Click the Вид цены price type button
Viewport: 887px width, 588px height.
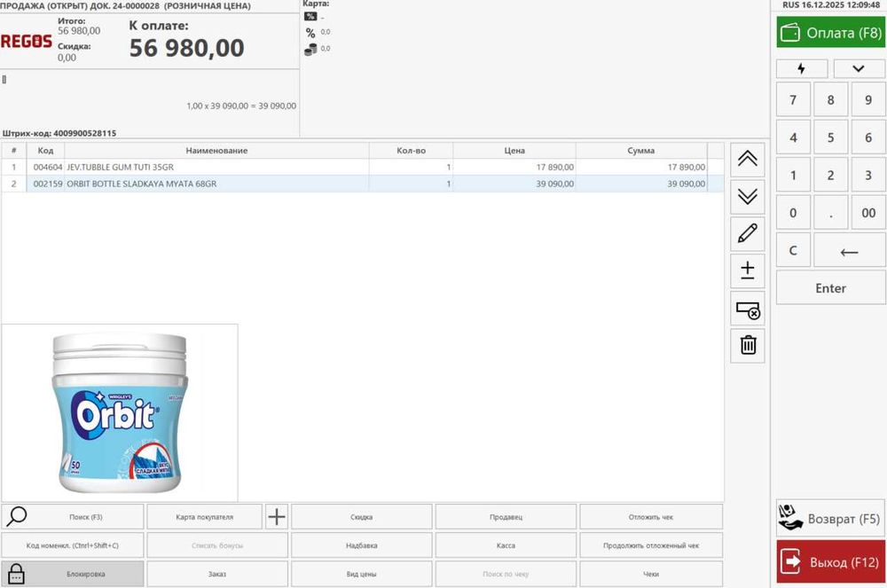[x=362, y=574]
